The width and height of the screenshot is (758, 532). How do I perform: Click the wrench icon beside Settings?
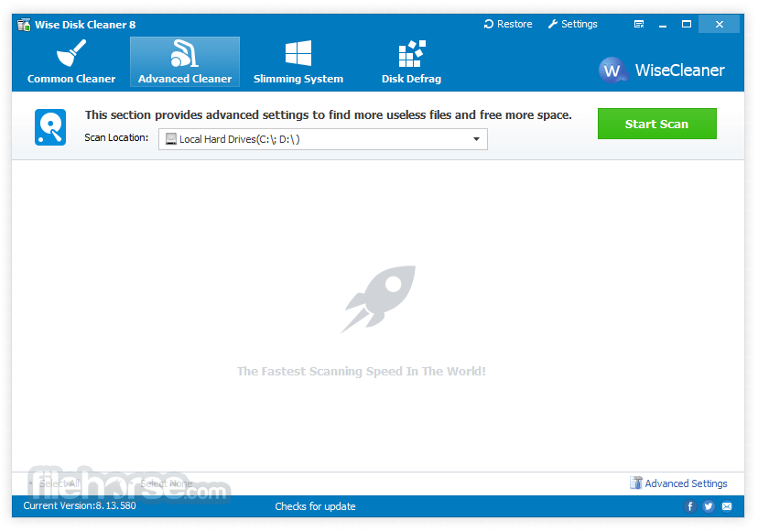click(553, 24)
